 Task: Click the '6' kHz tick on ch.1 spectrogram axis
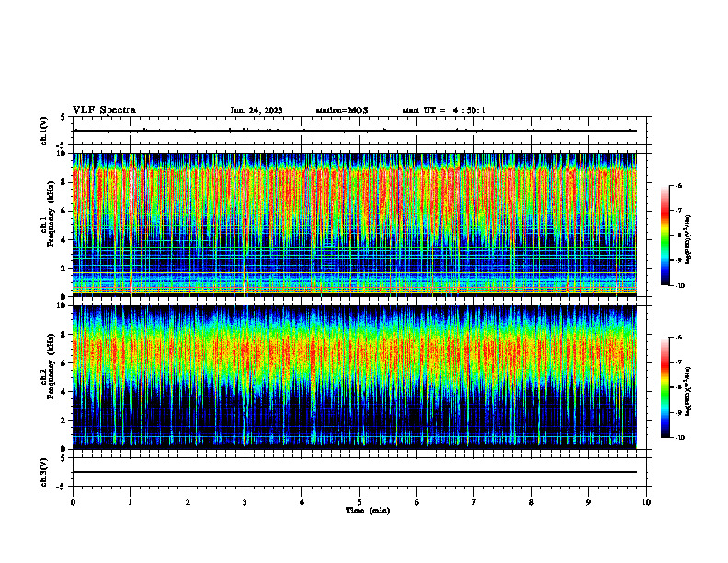pos(64,211)
